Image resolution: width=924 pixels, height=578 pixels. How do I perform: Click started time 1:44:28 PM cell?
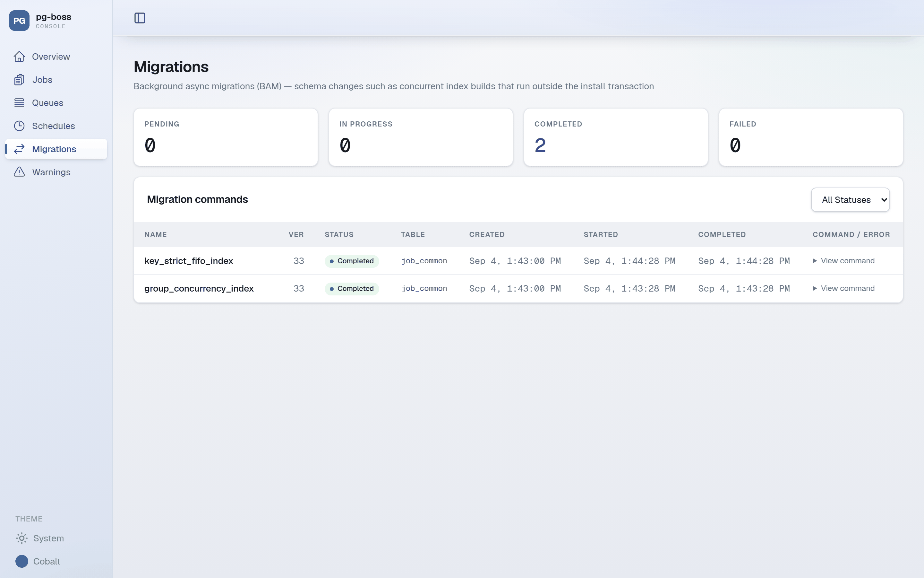[629, 261]
